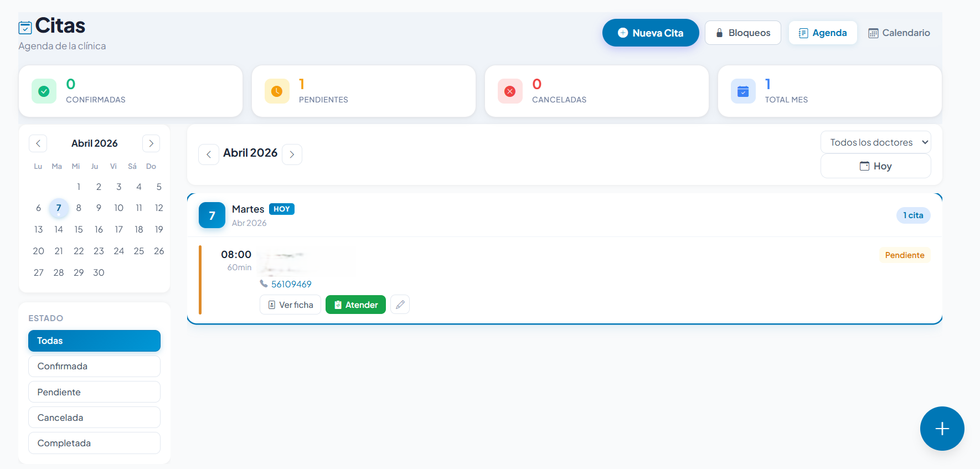Click the red X icon on Canceladas card
980x469 pixels.
click(x=510, y=91)
